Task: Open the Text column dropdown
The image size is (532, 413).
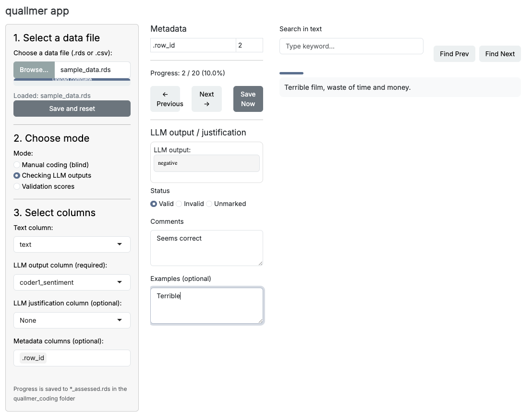Action: pyautogui.click(x=72, y=244)
